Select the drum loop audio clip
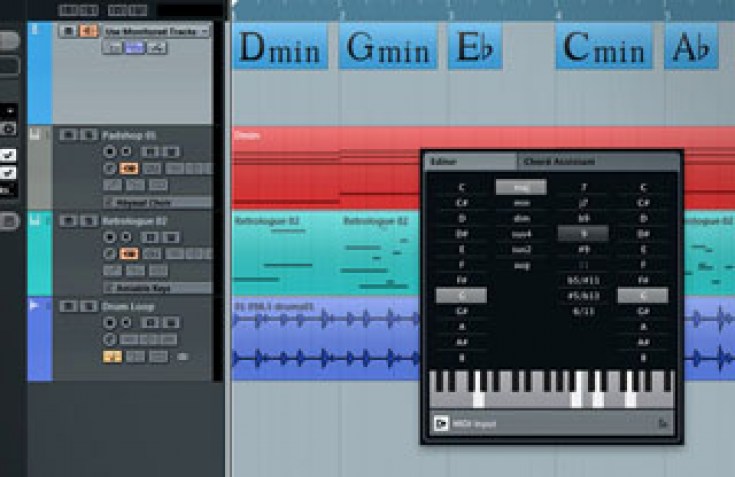Screen dimensions: 735x477 [326, 338]
